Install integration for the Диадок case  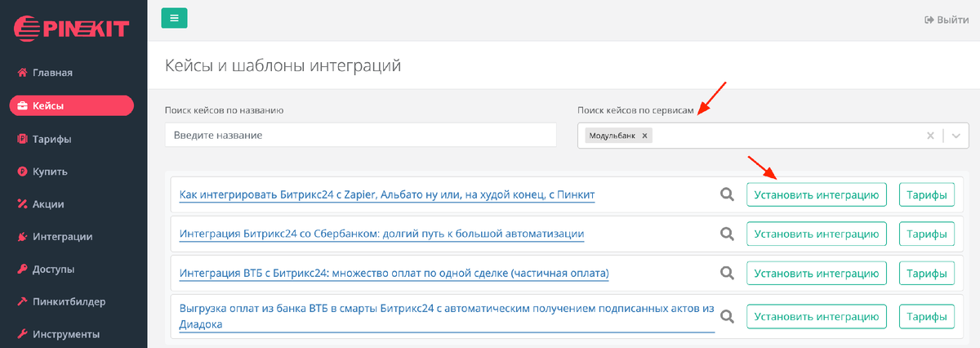click(817, 316)
